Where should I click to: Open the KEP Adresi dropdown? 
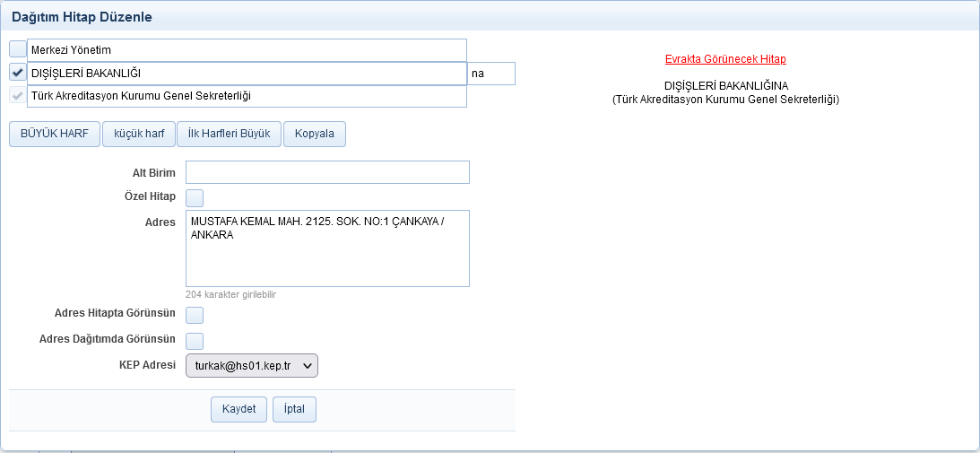(252, 366)
